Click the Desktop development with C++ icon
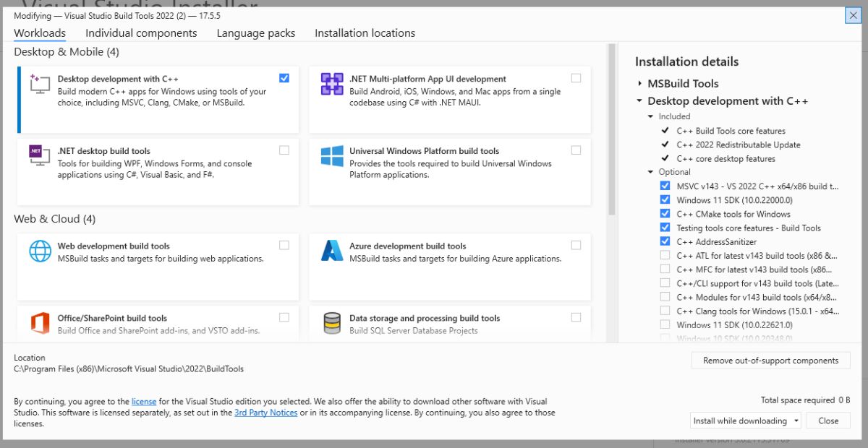868x448 pixels. pos(40,83)
